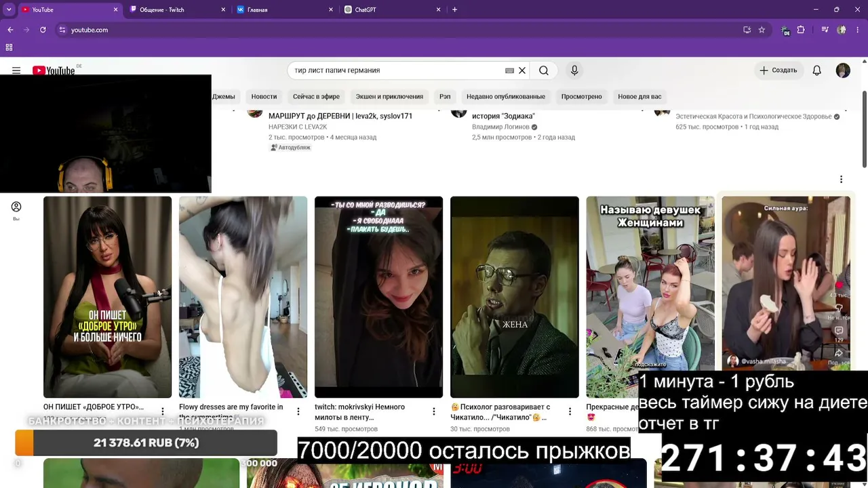
Task: Open the Вы profile item in sidebar
Action: [x=16, y=210]
